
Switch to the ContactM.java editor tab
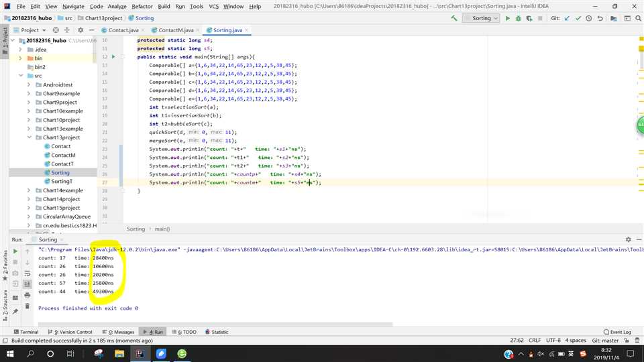176,30
